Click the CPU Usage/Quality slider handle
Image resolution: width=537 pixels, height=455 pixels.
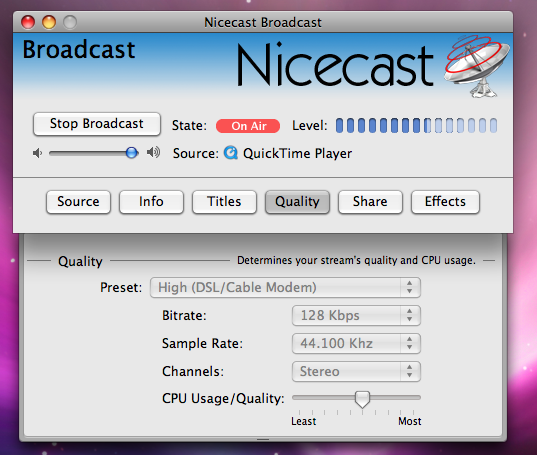click(x=362, y=399)
